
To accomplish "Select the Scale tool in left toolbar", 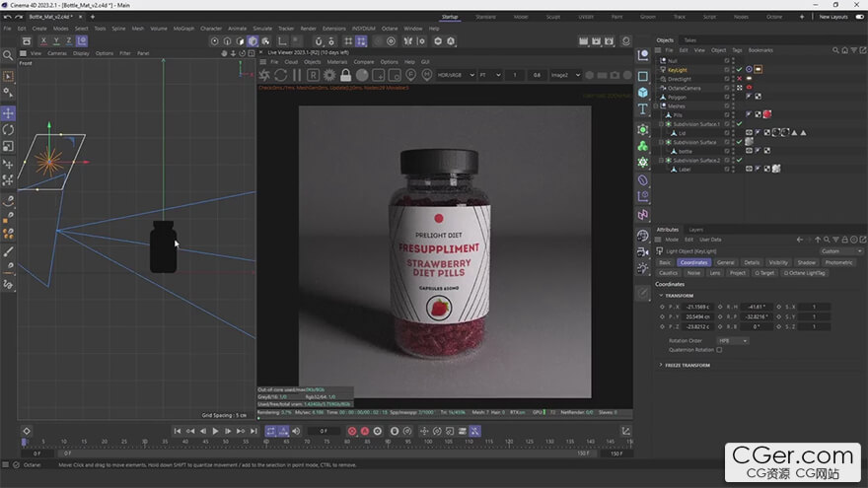I will [8, 147].
